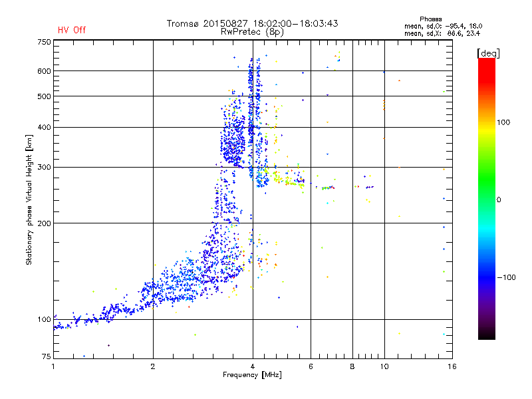Click the colorbar '100' tick label
The height and width of the screenshot is (399, 532).
click(503, 122)
